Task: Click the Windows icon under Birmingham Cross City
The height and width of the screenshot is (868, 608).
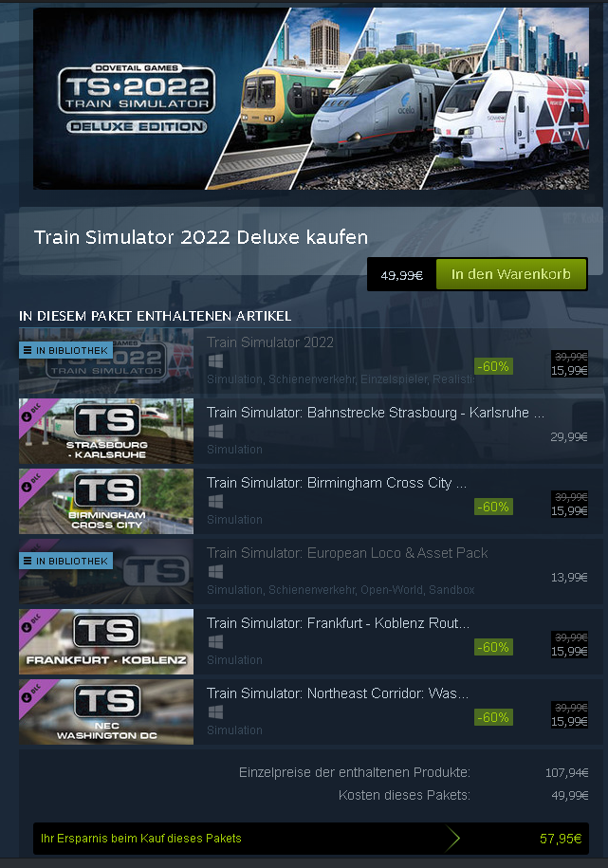Action: tap(215, 502)
